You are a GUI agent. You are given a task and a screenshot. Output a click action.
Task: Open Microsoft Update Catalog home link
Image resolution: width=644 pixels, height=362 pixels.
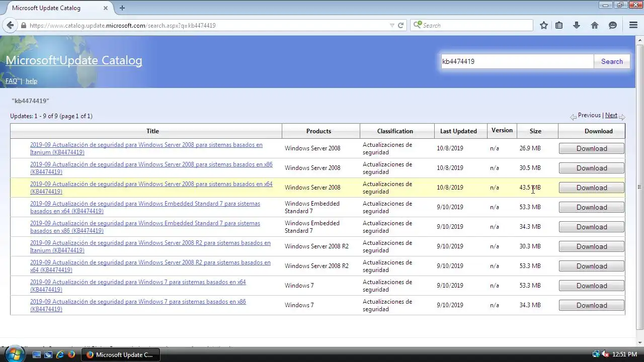point(74,60)
